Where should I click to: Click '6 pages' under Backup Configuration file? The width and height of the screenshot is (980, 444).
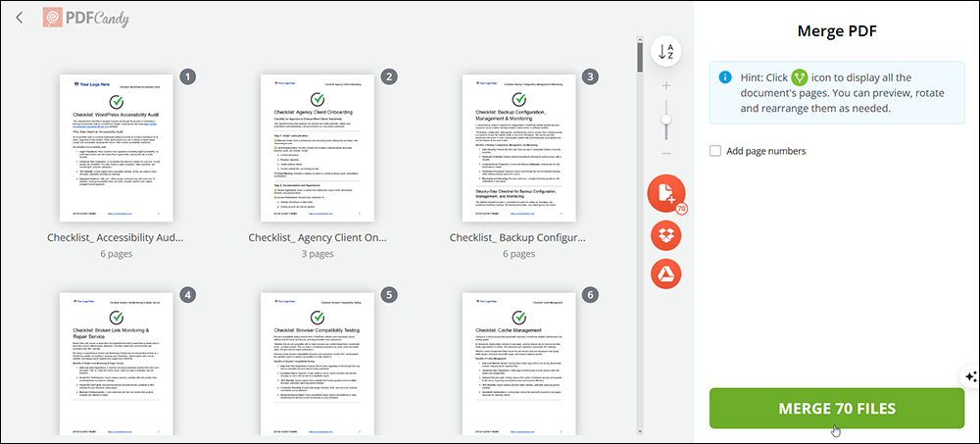click(x=518, y=254)
